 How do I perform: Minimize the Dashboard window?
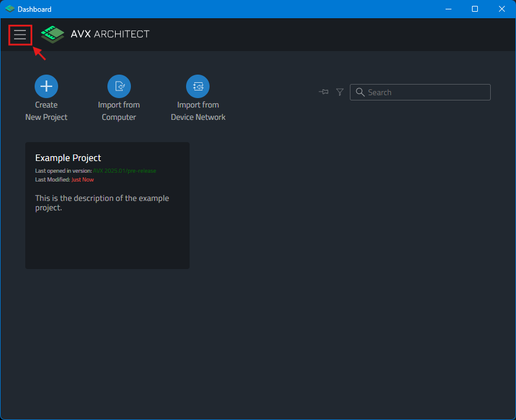448,9
